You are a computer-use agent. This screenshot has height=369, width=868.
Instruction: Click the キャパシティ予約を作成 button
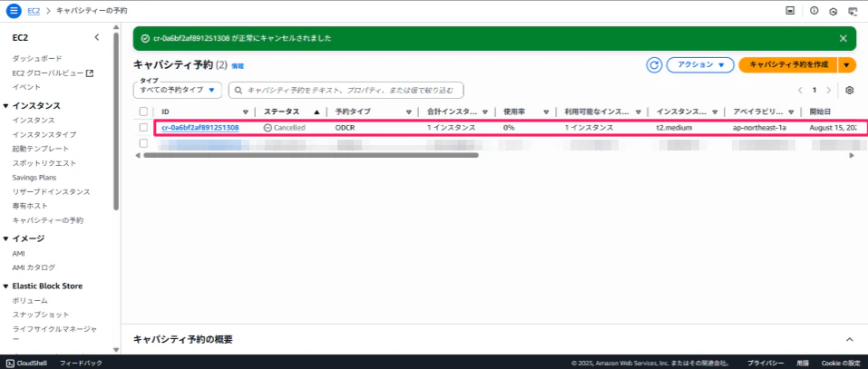pyautogui.click(x=788, y=64)
